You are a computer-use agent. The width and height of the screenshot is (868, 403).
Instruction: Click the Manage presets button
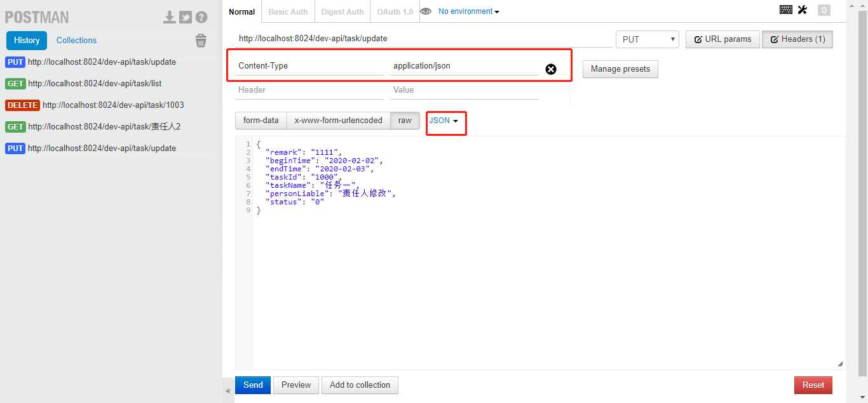click(x=620, y=69)
